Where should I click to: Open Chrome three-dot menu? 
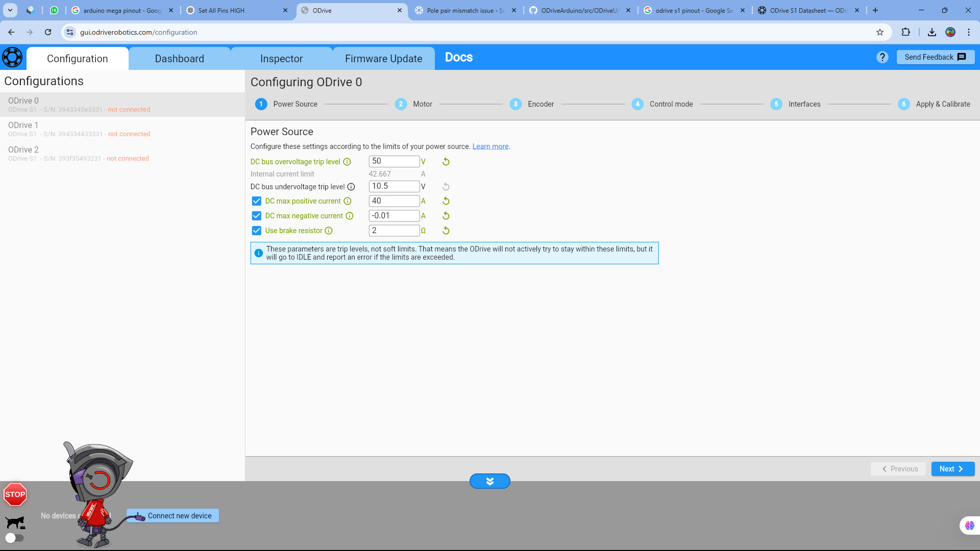click(969, 32)
